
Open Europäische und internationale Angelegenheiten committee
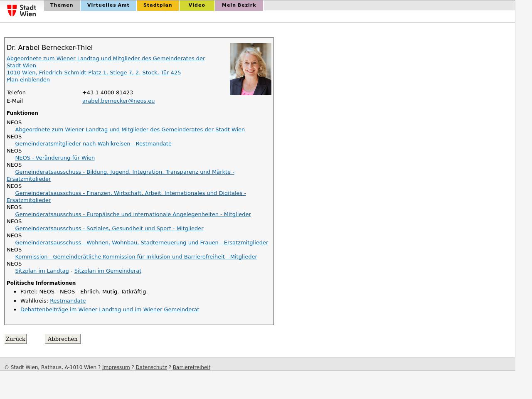pyautogui.click(x=133, y=214)
